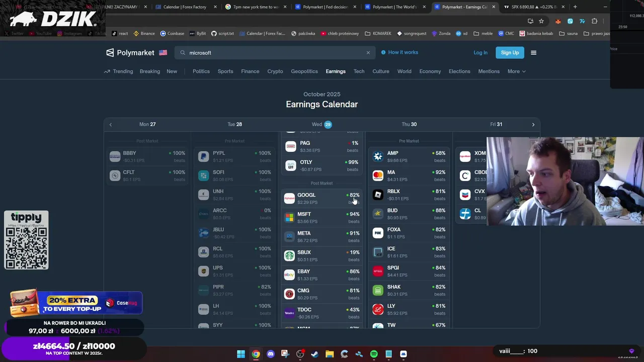Switch to Polymarket Fed decision browser tab

[x=325, y=7]
